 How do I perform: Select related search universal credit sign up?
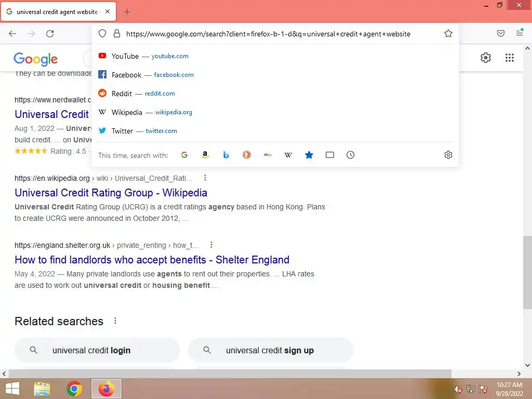[x=271, y=350]
